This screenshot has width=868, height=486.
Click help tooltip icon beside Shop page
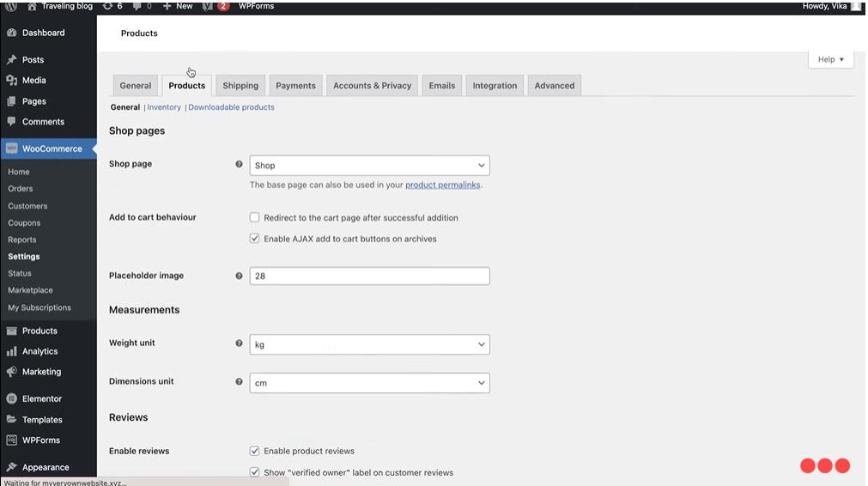pyautogui.click(x=240, y=164)
